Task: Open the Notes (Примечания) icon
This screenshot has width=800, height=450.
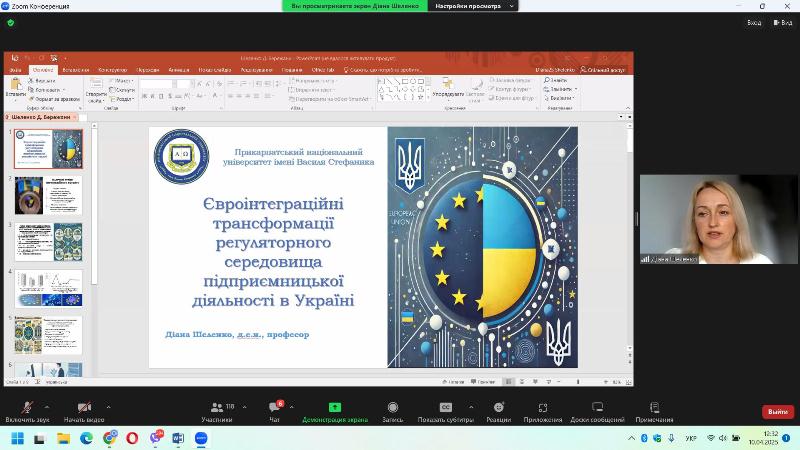Action: pyautogui.click(x=654, y=408)
